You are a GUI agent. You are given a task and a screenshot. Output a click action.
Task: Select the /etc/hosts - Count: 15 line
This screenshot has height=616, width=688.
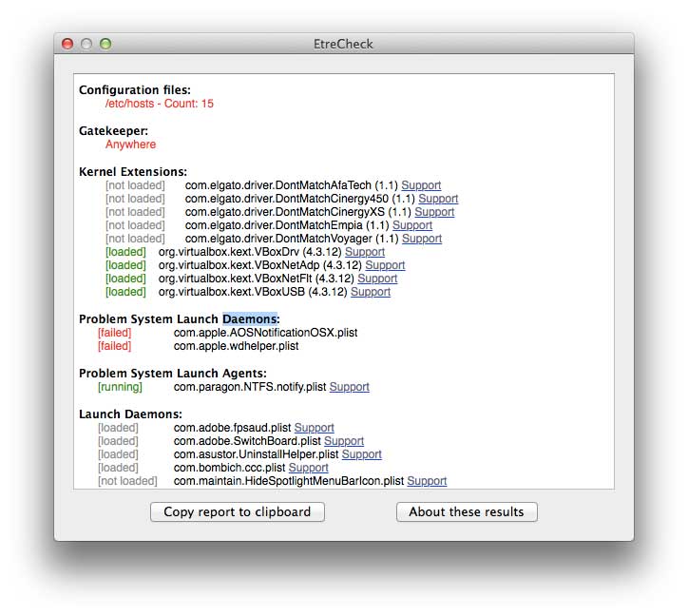[160, 104]
